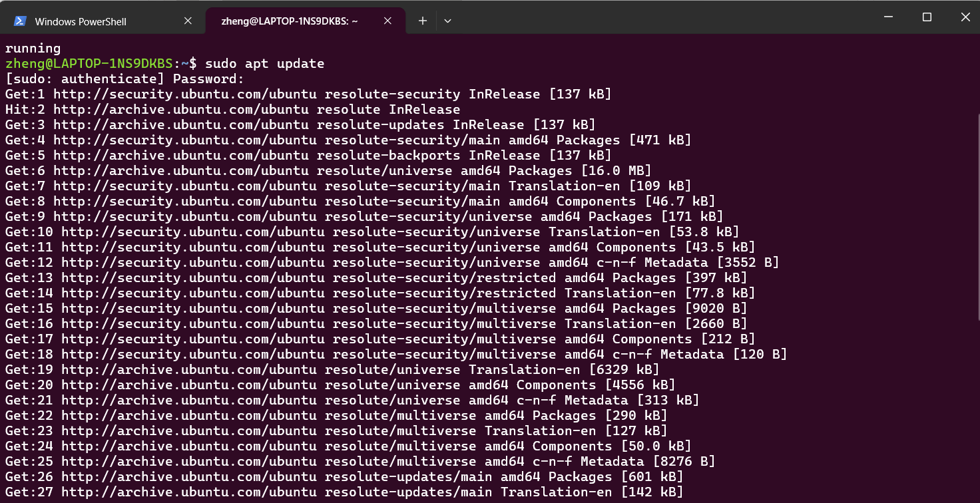The width and height of the screenshot is (980, 503).
Task: Click the "[171 kB]" size value
Action: (x=692, y=217)
